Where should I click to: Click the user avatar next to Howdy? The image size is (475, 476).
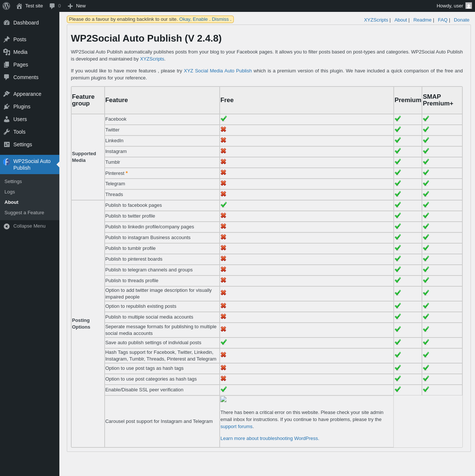[x=469, y=6]
